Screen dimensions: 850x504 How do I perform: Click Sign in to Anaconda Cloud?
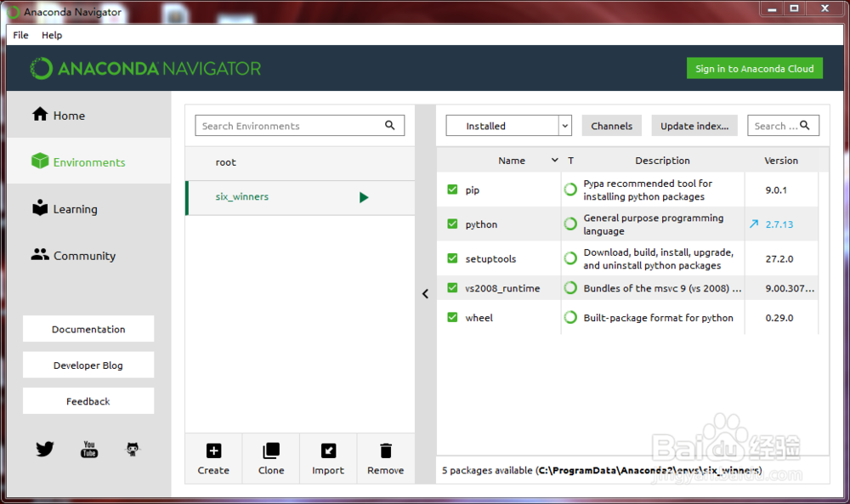(755, 68)
